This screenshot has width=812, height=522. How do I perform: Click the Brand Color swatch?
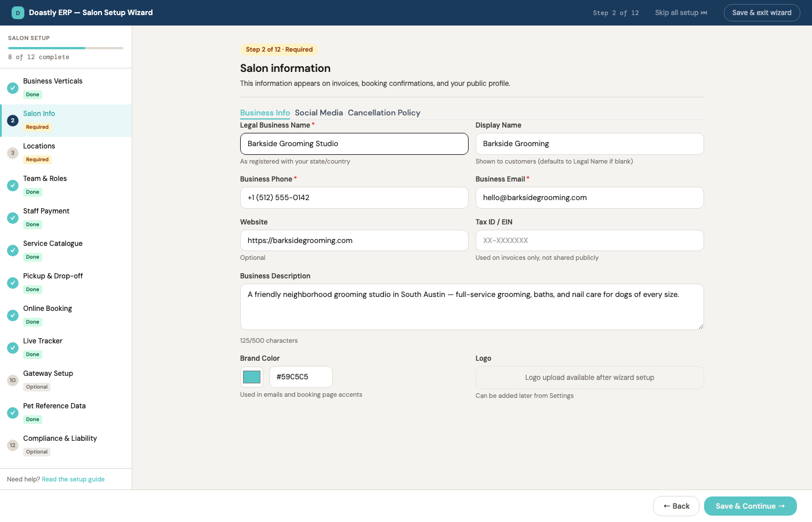[252, 377]
